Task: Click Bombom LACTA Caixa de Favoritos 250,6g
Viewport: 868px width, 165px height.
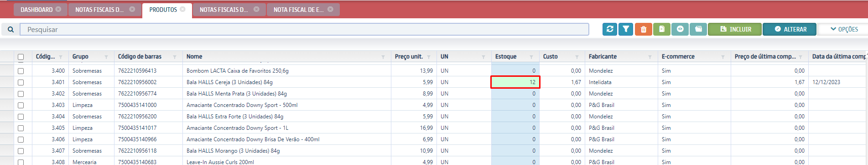Action: (237, 71)
